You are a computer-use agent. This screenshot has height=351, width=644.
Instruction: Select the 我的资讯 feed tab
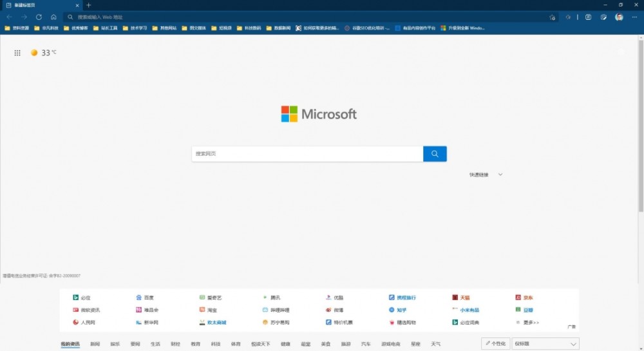tap(70, 344)
